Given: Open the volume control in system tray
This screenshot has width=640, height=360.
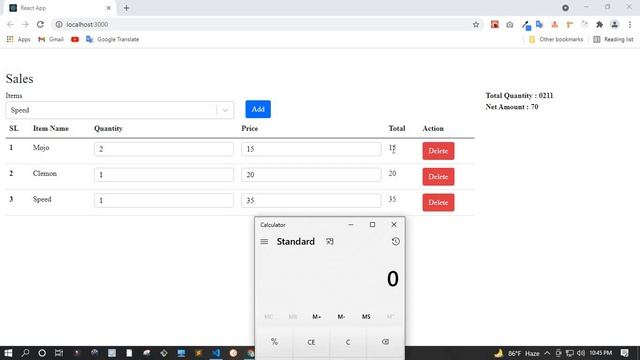Looking at the screenshot, I should point(580,353).
